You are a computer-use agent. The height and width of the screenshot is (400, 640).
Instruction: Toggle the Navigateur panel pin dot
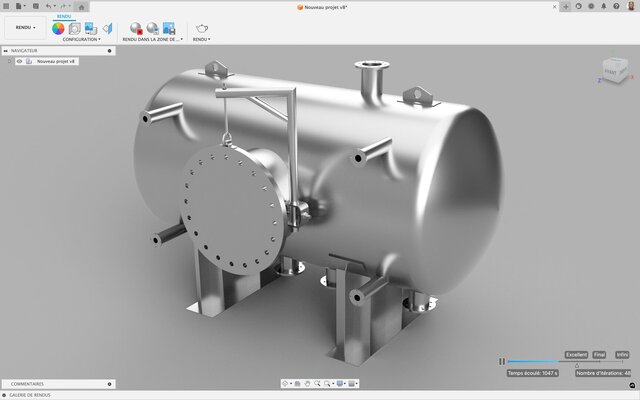coord(109,50)
